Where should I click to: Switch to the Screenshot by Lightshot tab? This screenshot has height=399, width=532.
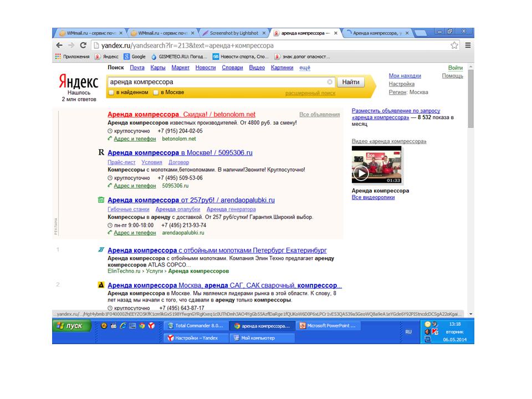tap(234, 33)
